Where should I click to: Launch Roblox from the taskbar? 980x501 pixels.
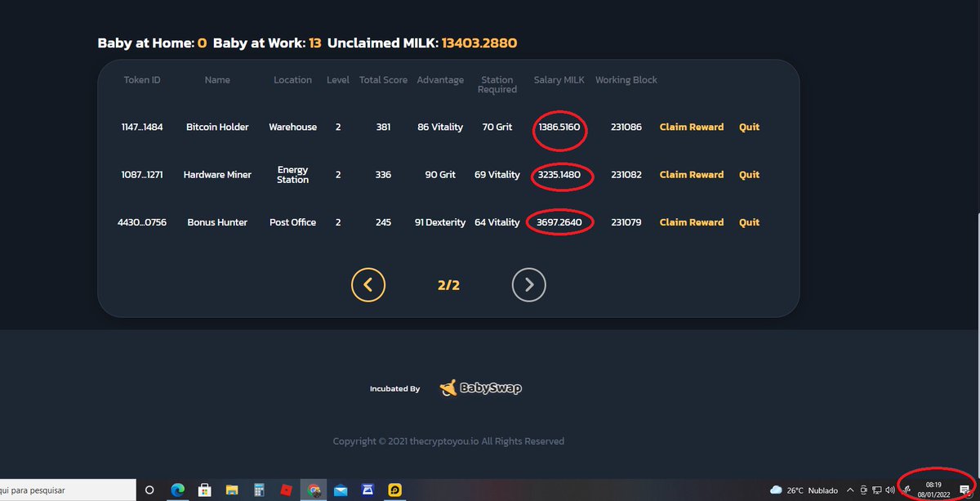click(286, 490)
